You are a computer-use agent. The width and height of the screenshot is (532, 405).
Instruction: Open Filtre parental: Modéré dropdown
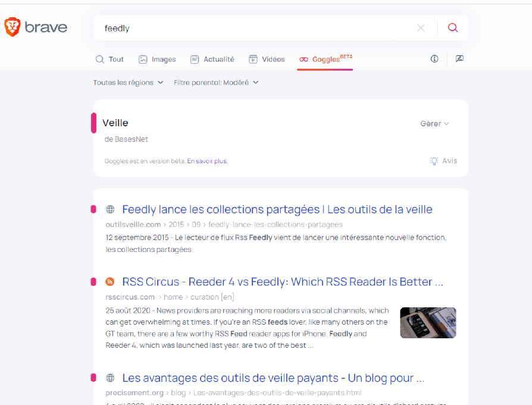[216, 83]
